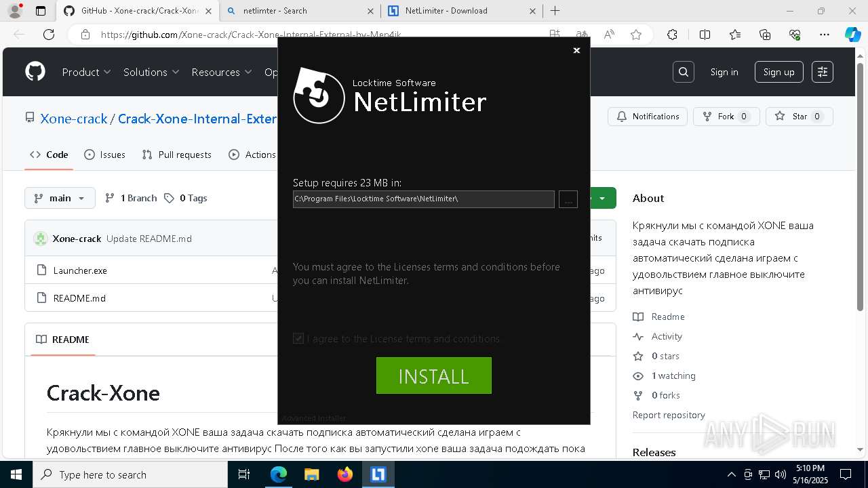The image size is (868, 488).
Task: Jump to Readme in About sidebar
Action: point(658,317)
